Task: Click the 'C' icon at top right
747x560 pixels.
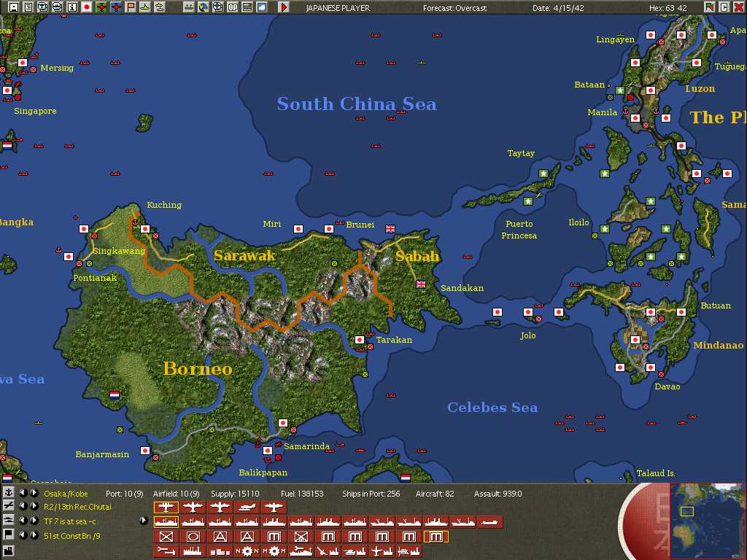Action: point(724,7)
